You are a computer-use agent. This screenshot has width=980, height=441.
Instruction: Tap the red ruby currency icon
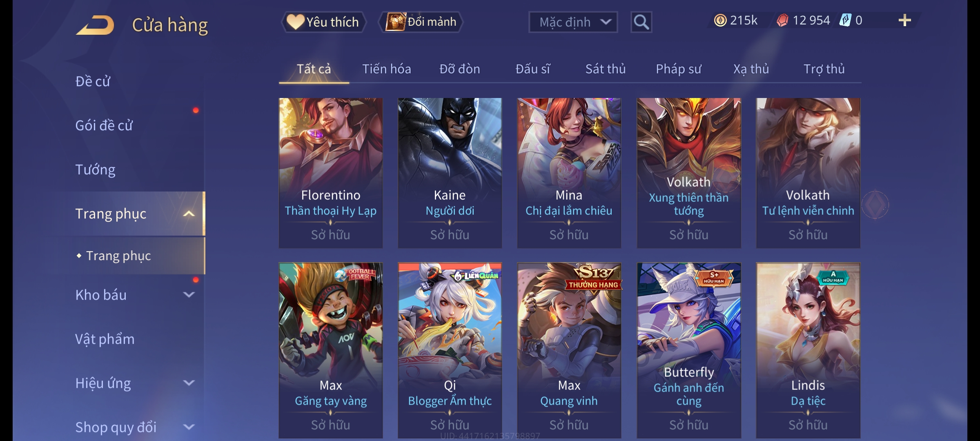pos(782,20)
